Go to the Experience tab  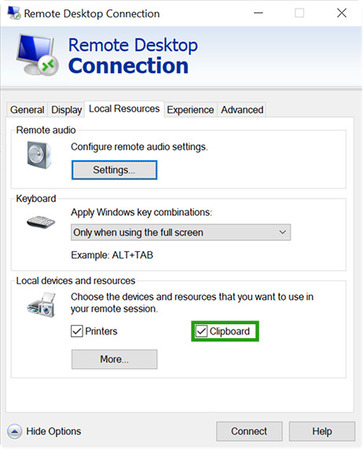(190, 110)
